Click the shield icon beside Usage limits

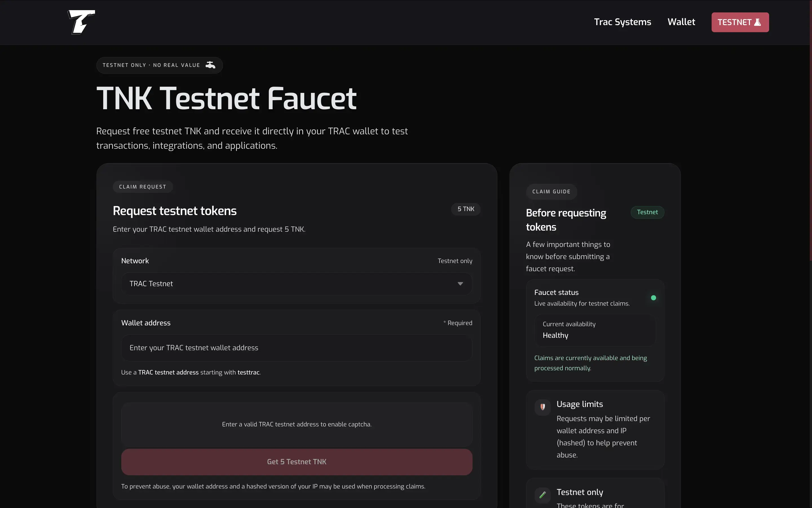coord(542,407)
